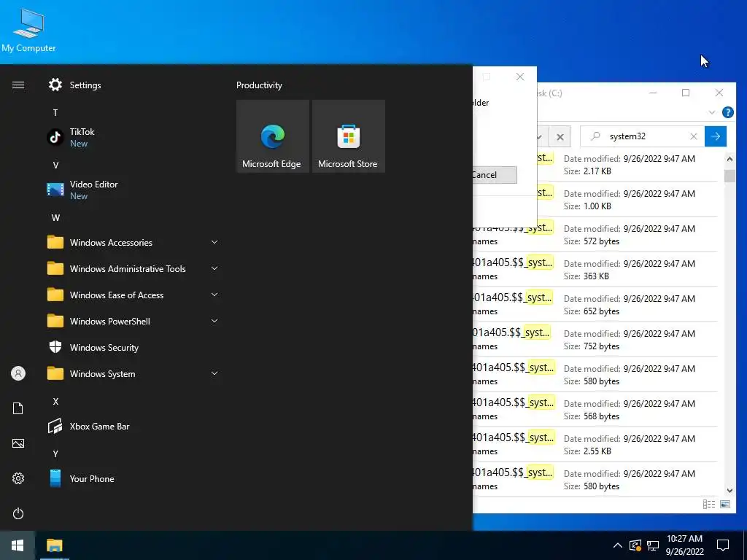747x560 pixels.
Task: Open Microsoft Store tile
Action: pyautogui.click(x=348, y=136)
